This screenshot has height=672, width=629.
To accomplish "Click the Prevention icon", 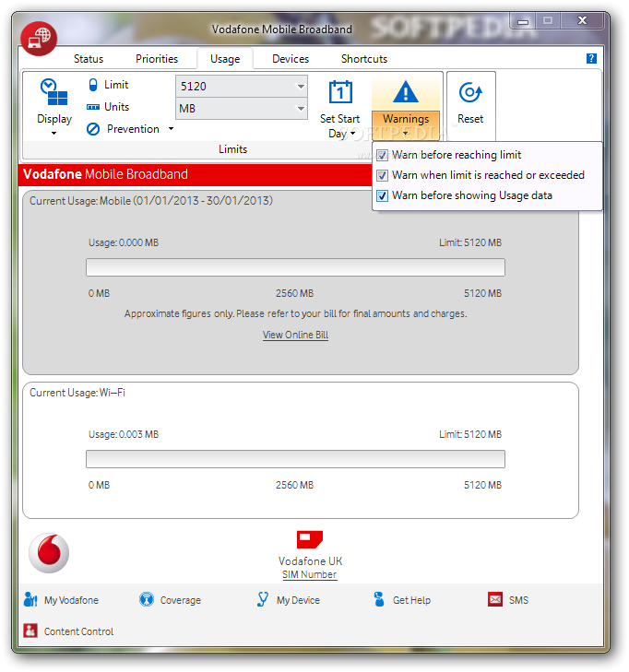I will (x=93, y=129).
